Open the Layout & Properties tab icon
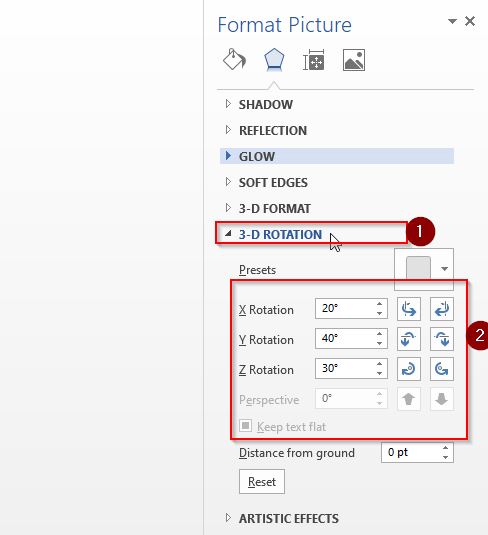 314,60
